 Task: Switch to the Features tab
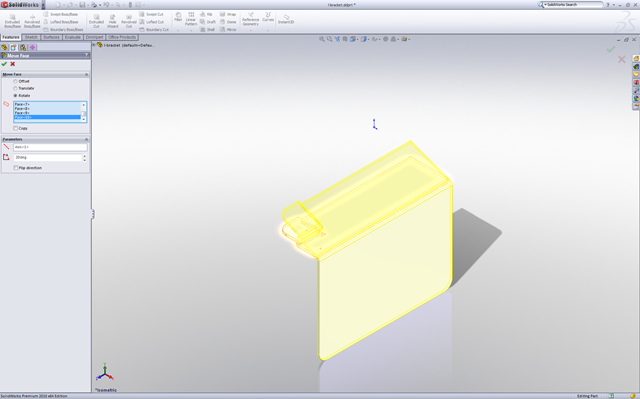coord(11,37)
